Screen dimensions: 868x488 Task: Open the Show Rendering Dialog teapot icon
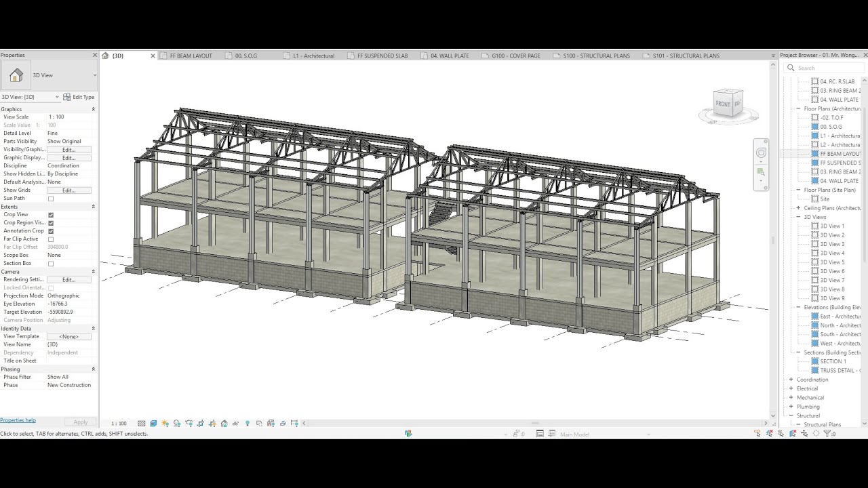point(189,424)
